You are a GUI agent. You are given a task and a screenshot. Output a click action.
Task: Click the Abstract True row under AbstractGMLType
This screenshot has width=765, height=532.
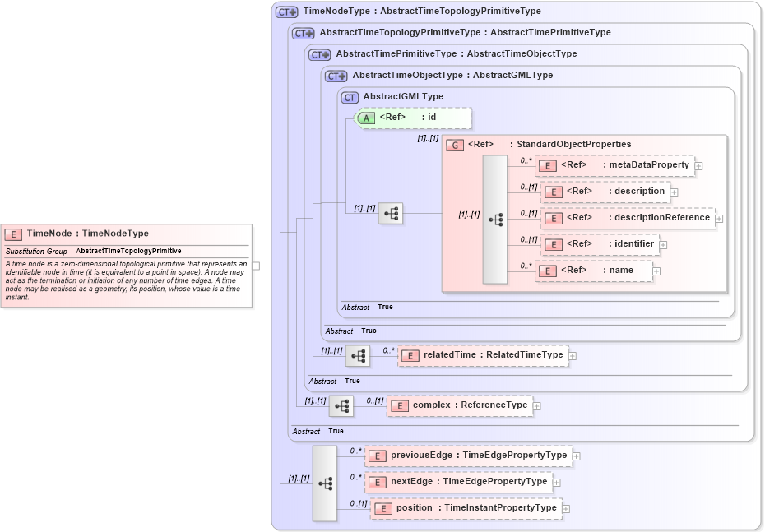tap(367, 308)
